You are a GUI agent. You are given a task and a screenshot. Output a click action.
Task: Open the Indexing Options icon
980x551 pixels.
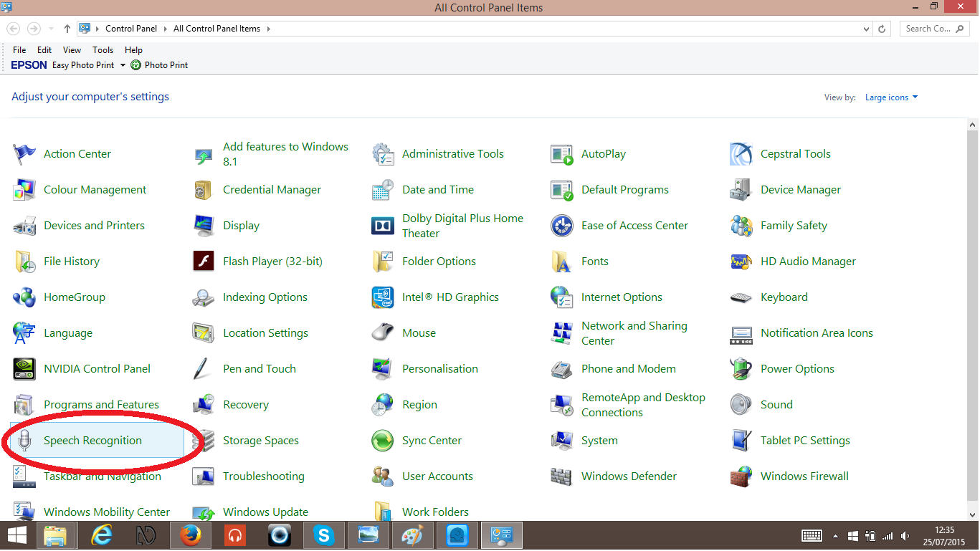(x=204, y=297)
